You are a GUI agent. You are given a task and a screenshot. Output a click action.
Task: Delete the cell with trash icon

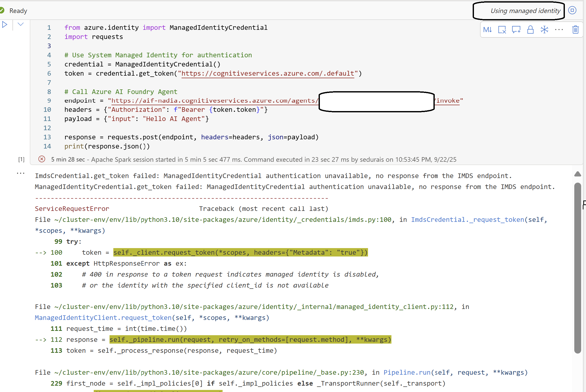click(575, 30)
